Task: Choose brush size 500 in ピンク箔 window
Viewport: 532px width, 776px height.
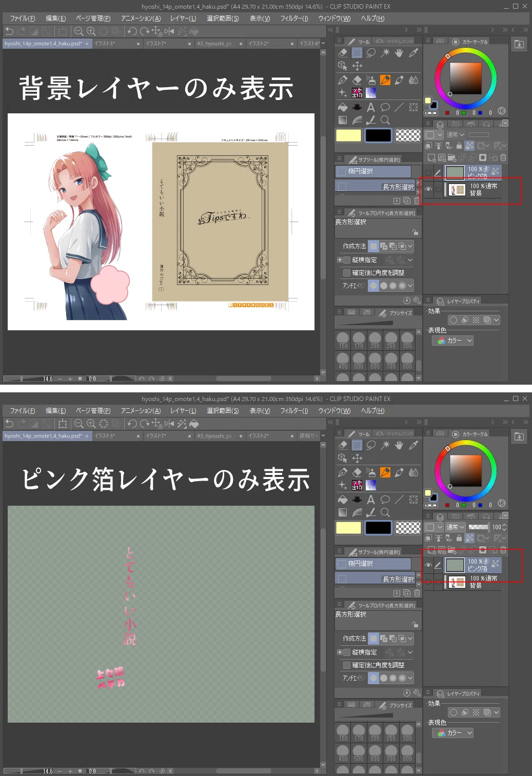Action: pos(359,753)
